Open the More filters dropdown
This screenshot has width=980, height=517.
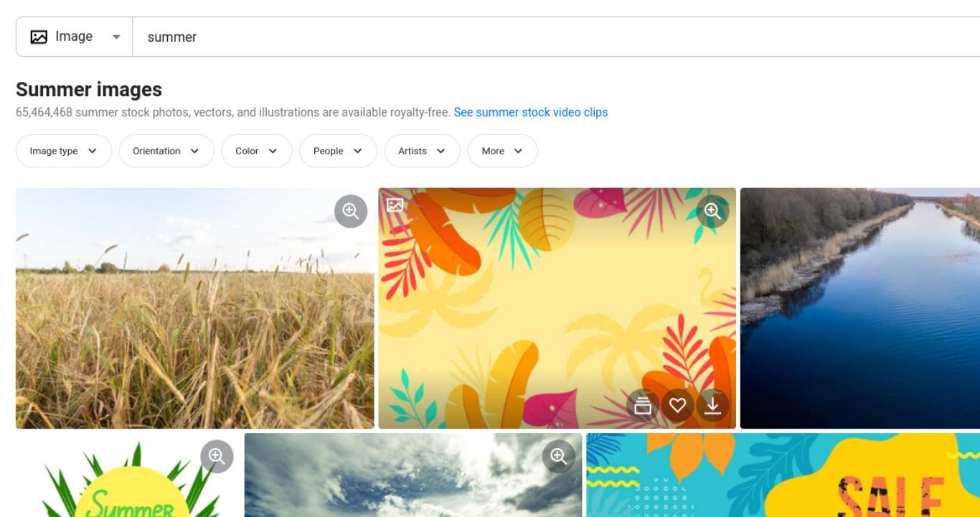[502, 151]
